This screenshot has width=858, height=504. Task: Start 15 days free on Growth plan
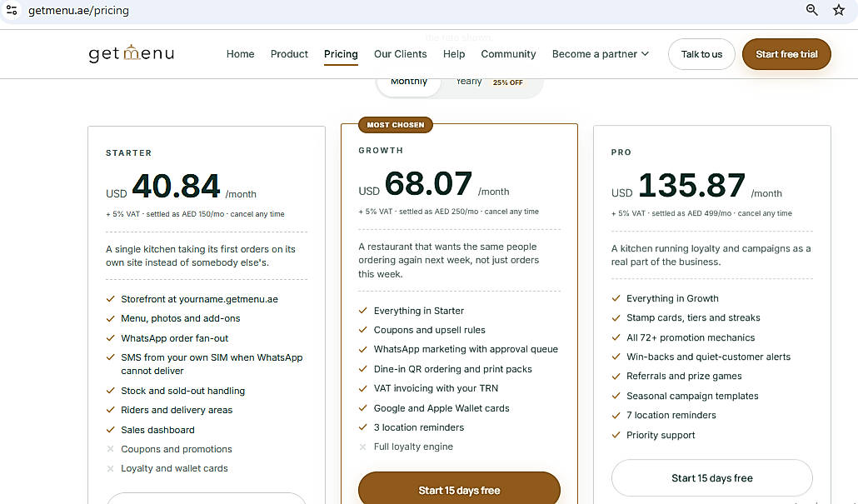click(459, 488)
